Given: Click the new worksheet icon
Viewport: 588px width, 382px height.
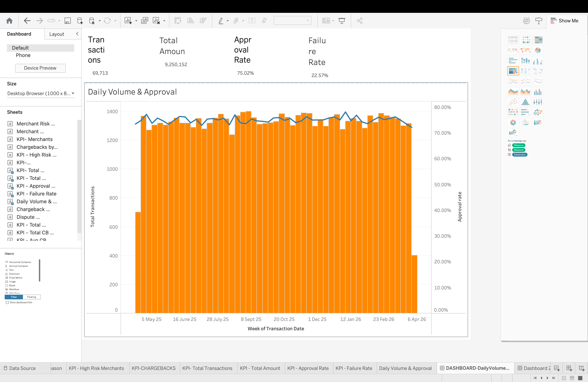Looking at the screenshot, I should [128, 21].
